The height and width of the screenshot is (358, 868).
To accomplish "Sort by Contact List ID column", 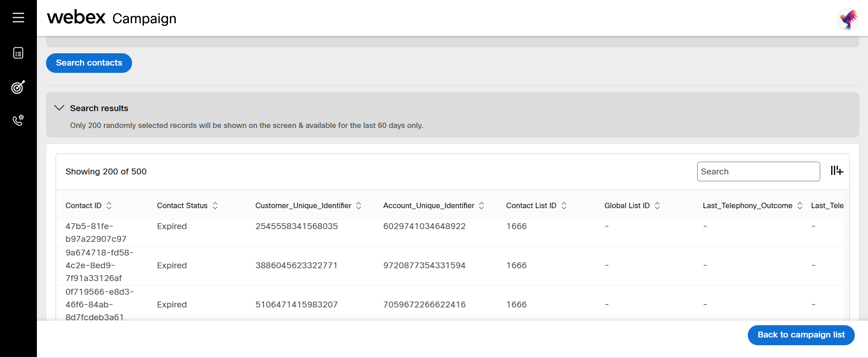I will [564, 205].
